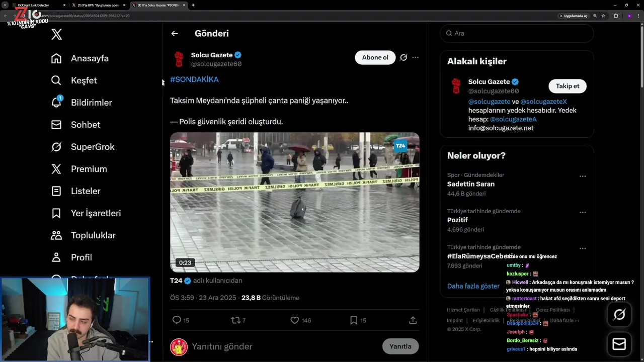
Task: Click the repost icon showing 7
Action: pos(238,320)
